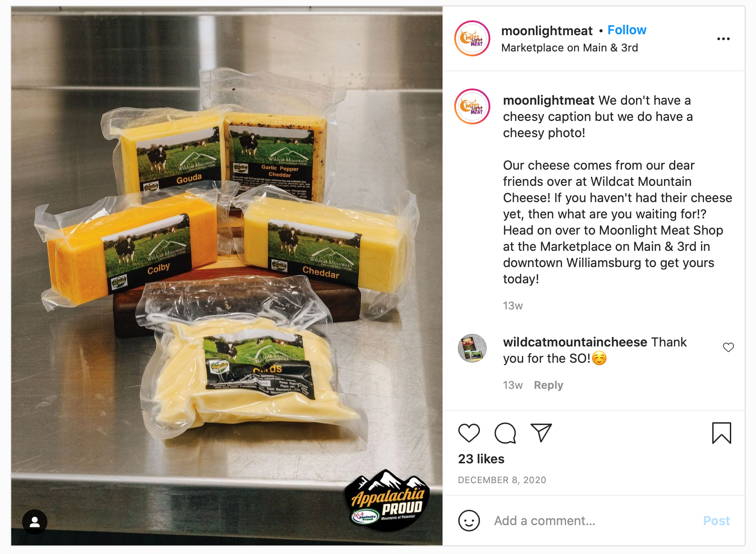Share post via paper plane icon
Image resolution: width=756 pixels, height=554 pixels.
point(541,433)
